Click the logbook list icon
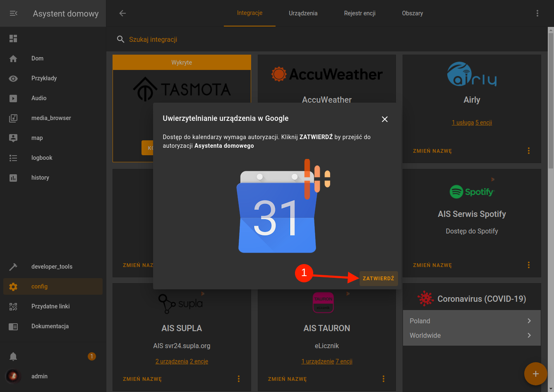 pyautogui.click(x=13, y=158)
